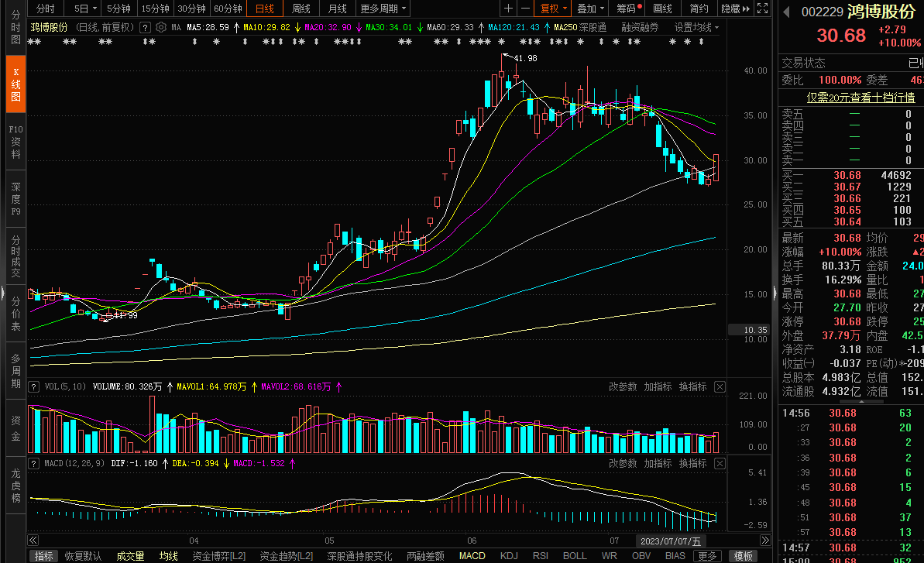
Task: Open 更多 indicators list at bottom
Action: point(707,556)
